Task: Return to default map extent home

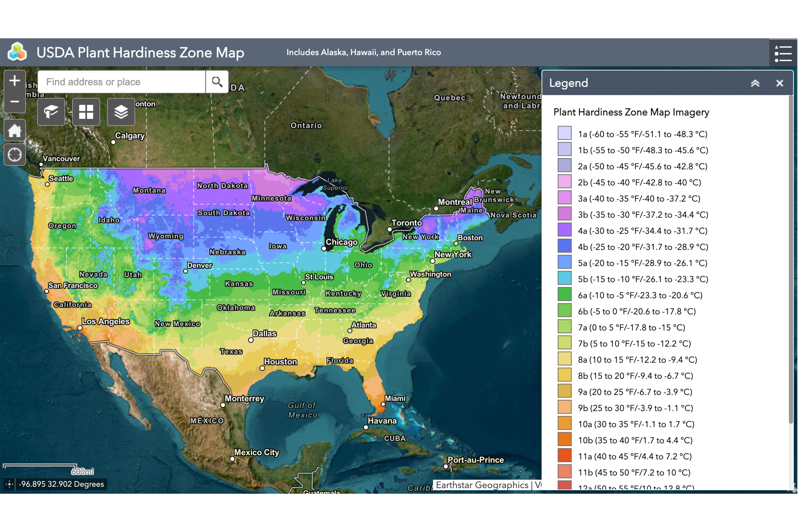Action: point(15,130)
